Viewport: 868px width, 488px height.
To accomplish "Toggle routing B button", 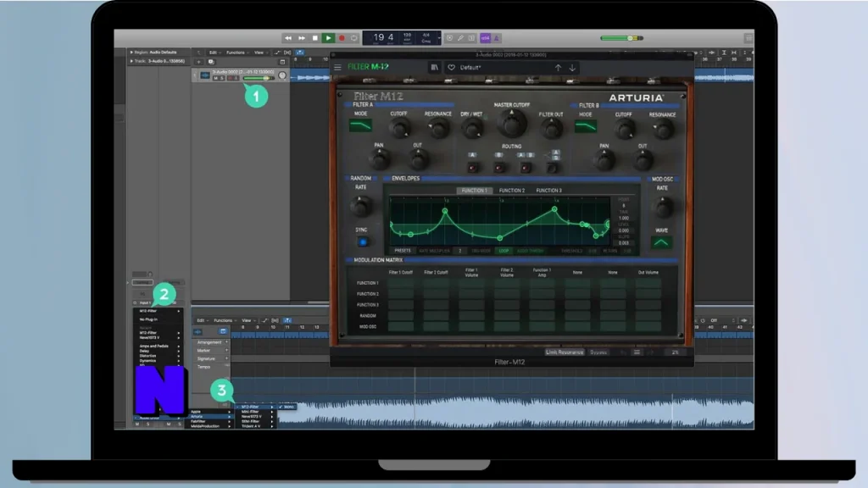I will [498, 167].
